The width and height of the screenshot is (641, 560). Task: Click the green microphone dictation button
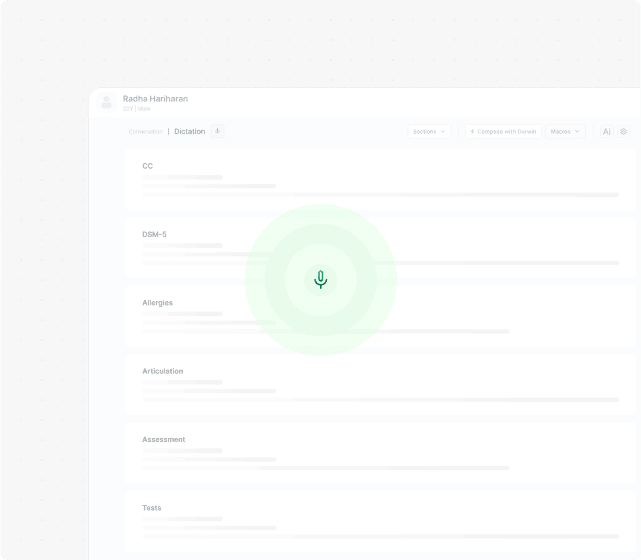(x=320, y=280)
